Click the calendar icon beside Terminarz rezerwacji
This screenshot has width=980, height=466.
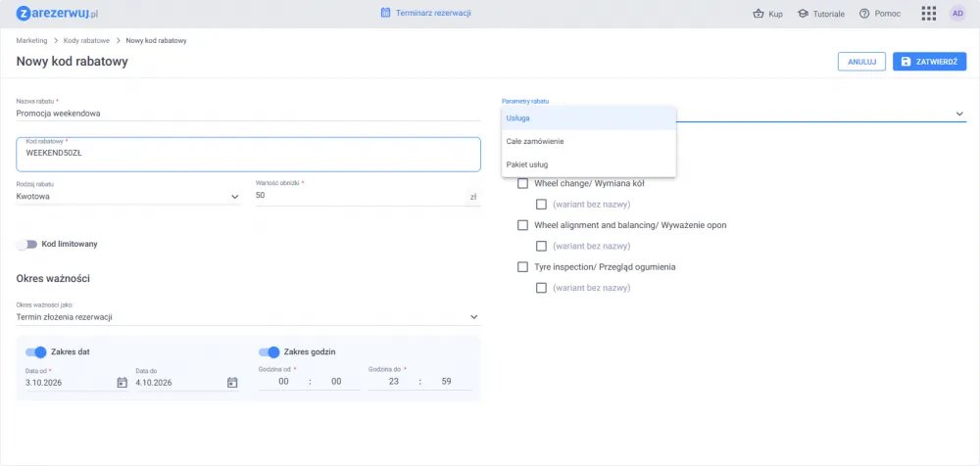(385, 13)
